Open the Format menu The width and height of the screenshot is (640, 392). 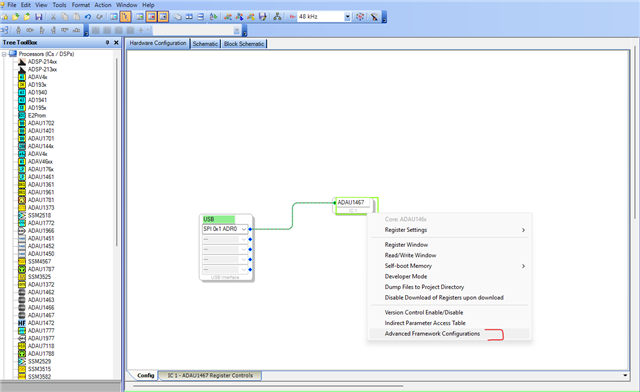point(81,5)
